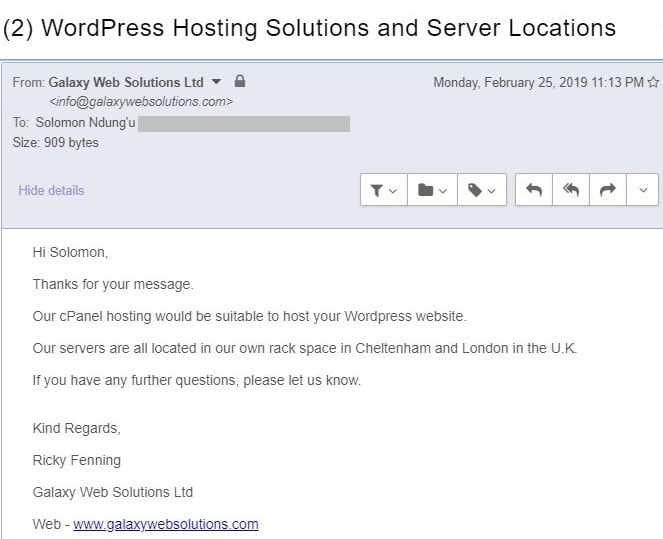The image size is (663, 539).
Task: Open the move to folder icon
Action: (426, 190)
